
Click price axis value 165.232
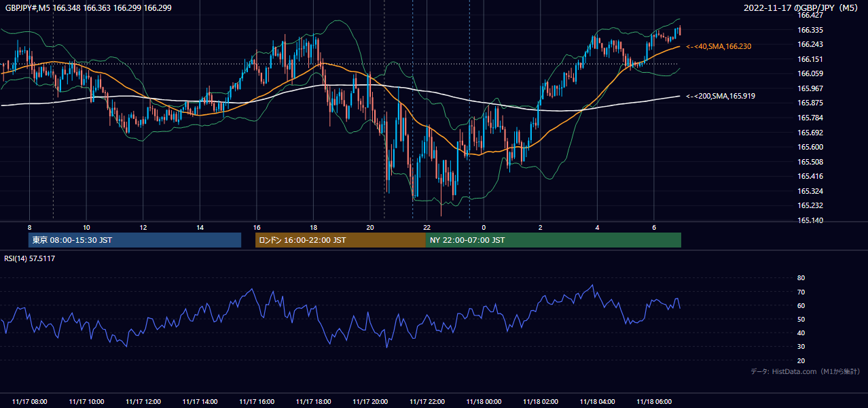[810, 205]
